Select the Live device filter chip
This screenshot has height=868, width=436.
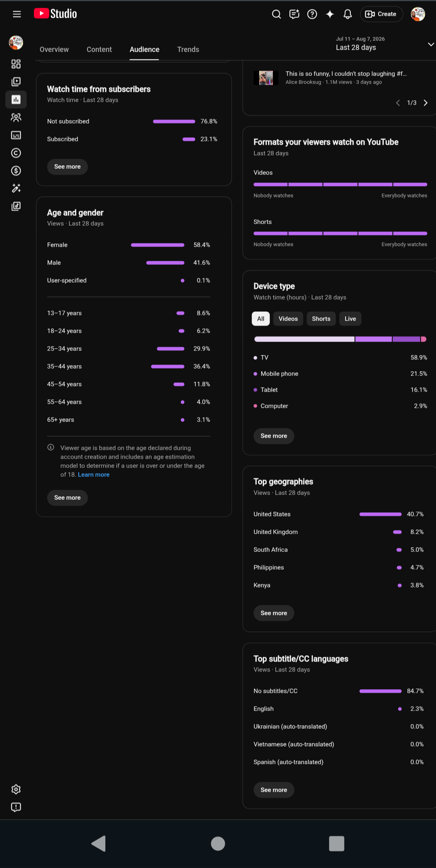[x=350, y=319]
